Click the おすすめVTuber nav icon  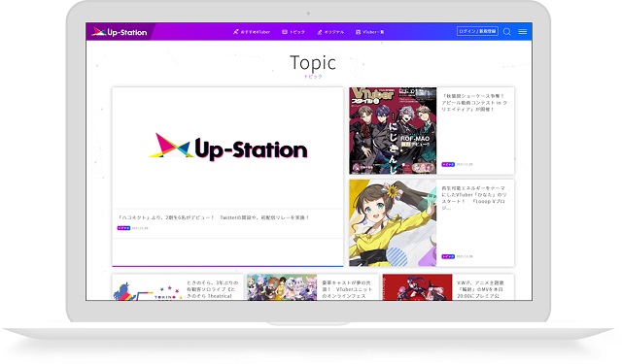235,32
